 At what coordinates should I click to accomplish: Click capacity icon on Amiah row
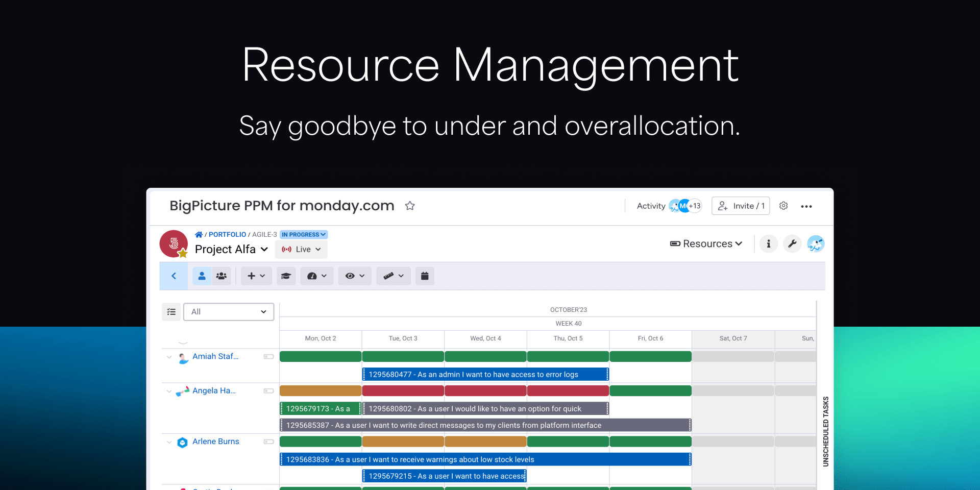pyautogui.click(x=268, y=357)
